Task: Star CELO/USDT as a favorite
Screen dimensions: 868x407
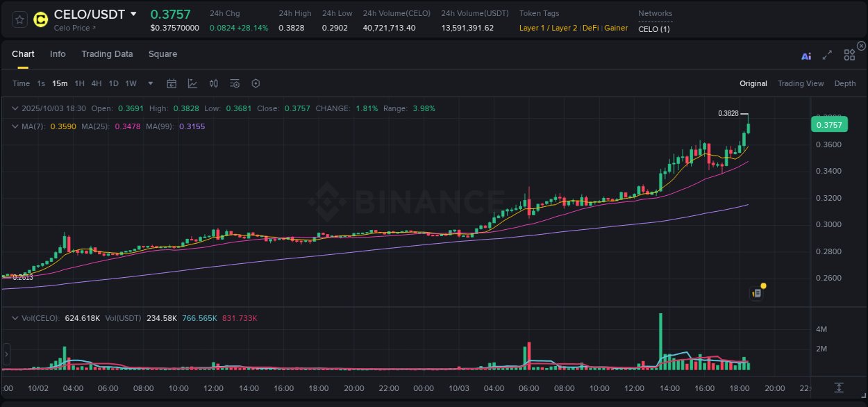Action: click(x=18, y=19)
